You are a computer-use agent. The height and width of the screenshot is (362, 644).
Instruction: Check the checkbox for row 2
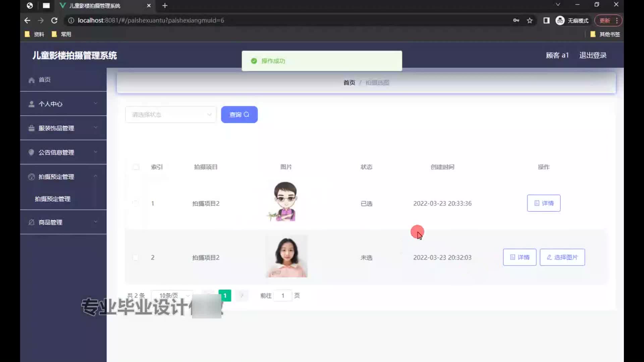136,257
